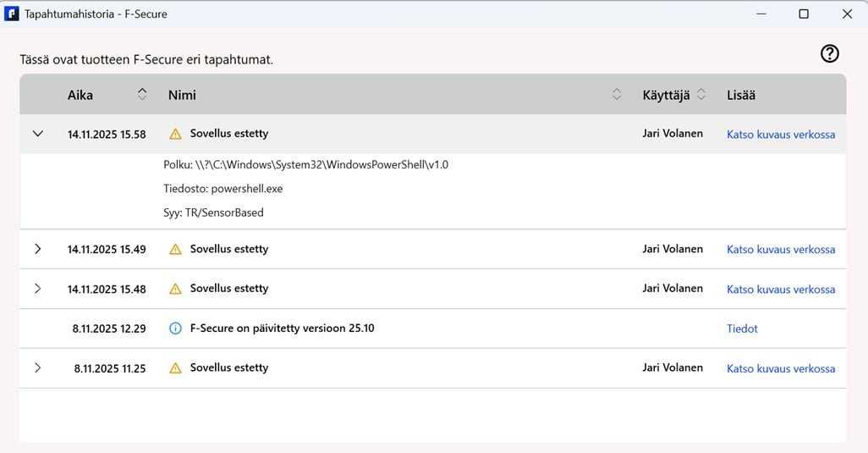Expand the 14.11.2025 15.48 event row
Image resolution: width=868 pixels, height=453 pixels.
[x=37, y=288]
